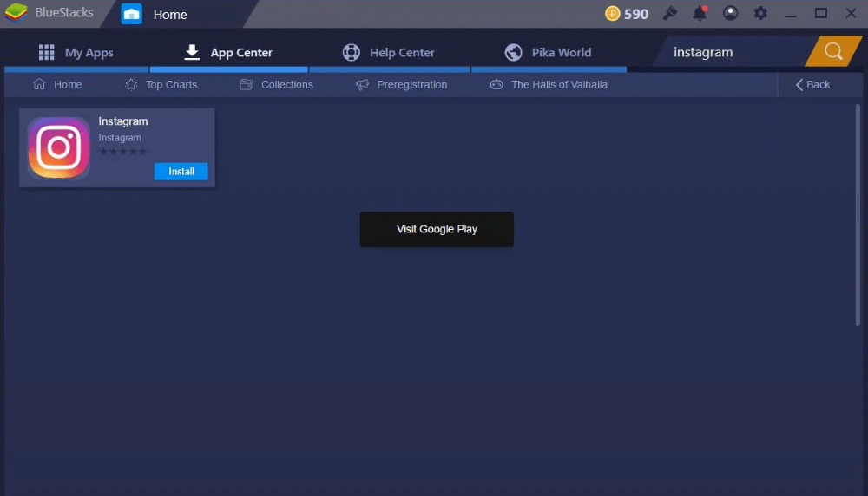This screenshot has height=496, width=868.
Task: Go to App Center Home section
Action: point(57,85)
